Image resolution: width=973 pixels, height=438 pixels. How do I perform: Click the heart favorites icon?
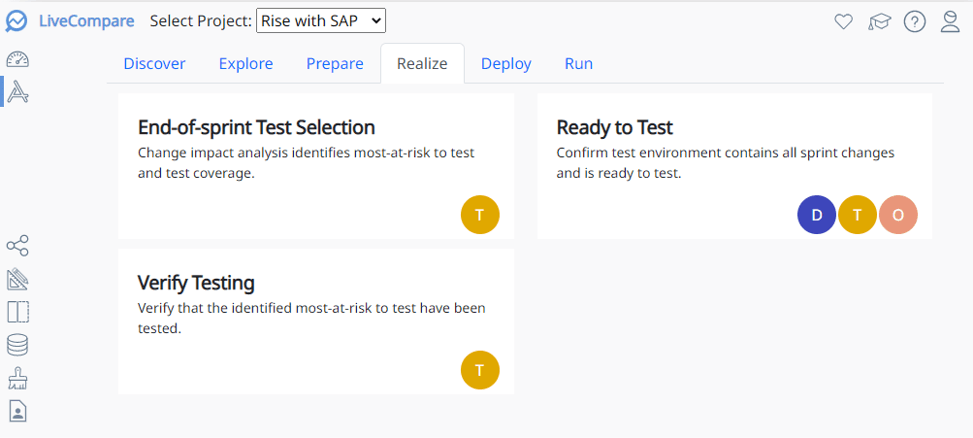(843, 21)
